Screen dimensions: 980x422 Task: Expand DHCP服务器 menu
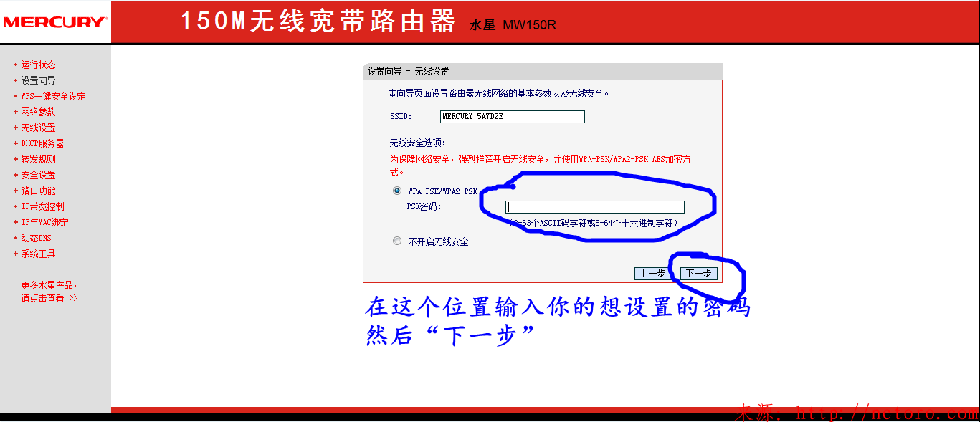42,143
